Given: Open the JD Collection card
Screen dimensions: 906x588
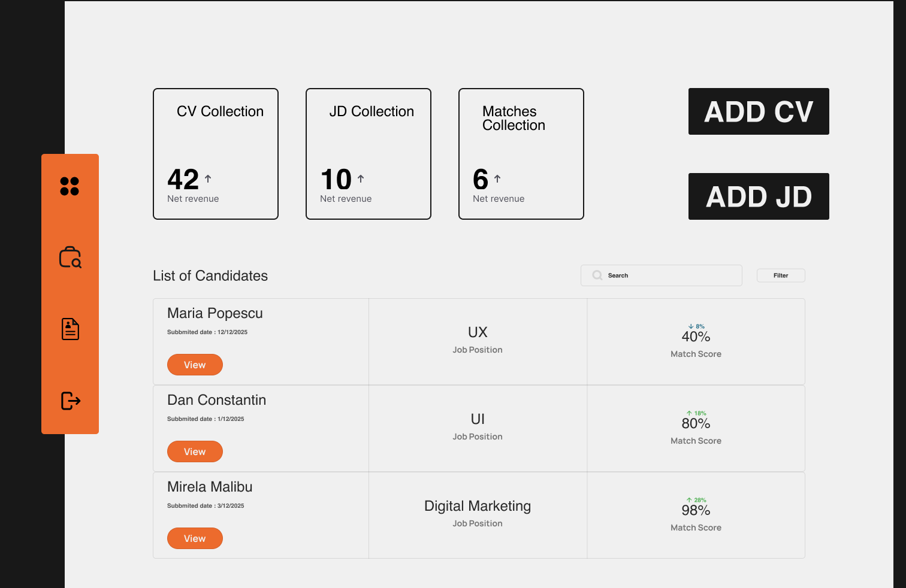Looking at the screenshot, I should [369, 154].
